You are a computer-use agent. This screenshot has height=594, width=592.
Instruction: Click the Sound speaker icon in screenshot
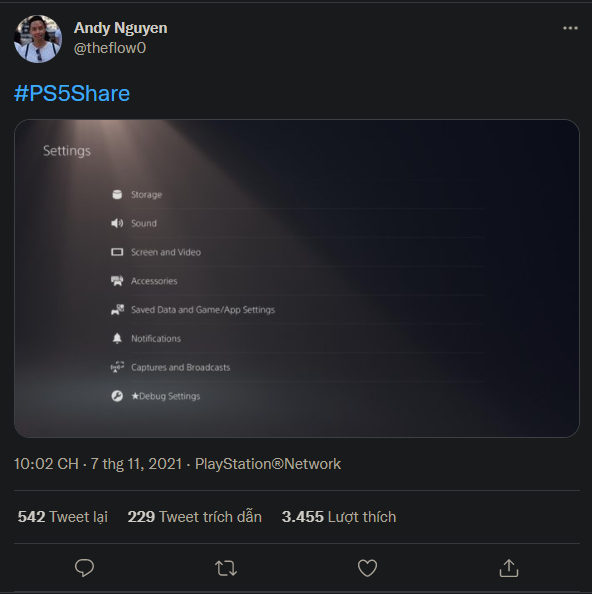117,223
